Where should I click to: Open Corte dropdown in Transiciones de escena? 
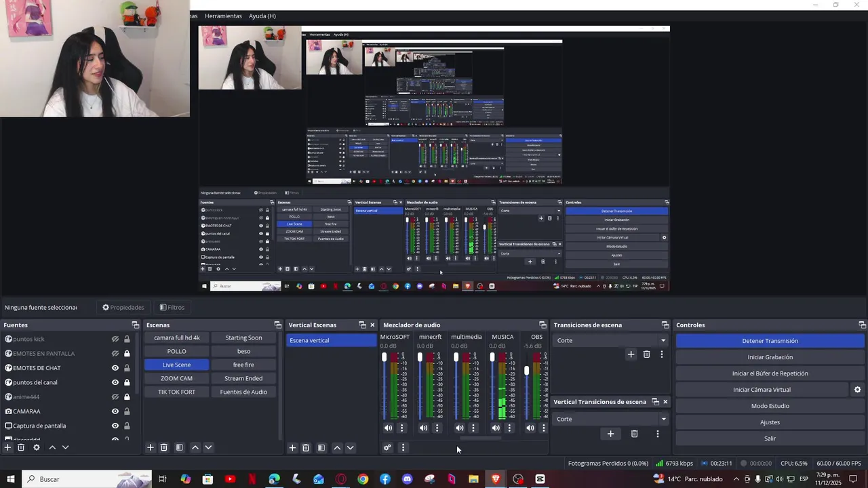tap(611, 340)
